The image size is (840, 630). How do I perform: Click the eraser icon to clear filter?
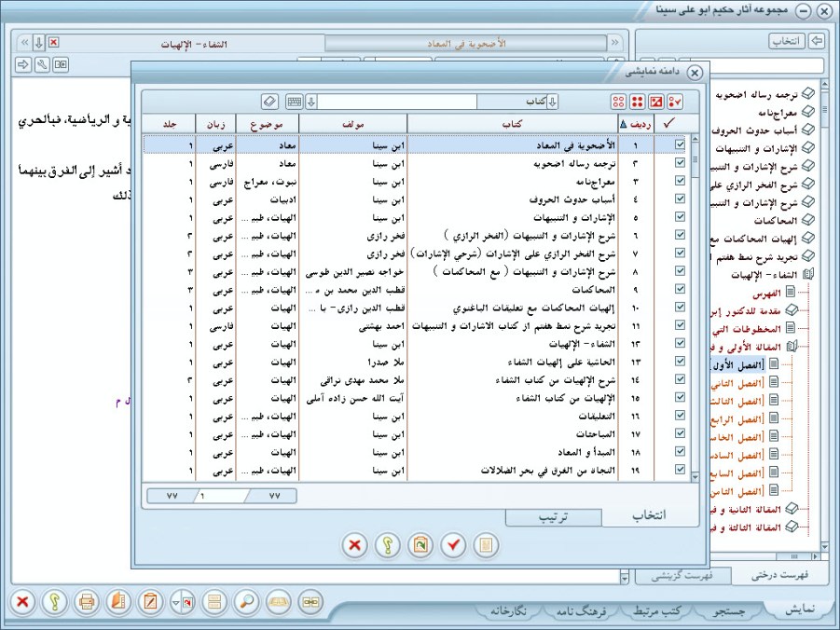[269, 102]
